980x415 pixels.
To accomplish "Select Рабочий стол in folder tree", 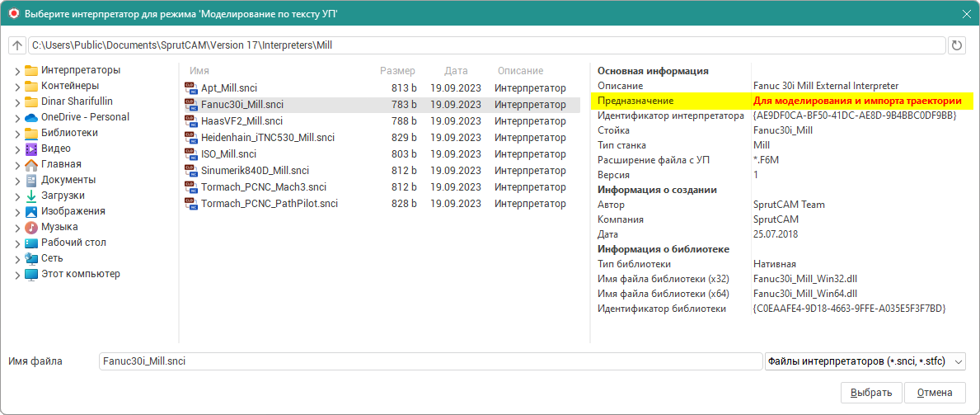I will point(73,243).
